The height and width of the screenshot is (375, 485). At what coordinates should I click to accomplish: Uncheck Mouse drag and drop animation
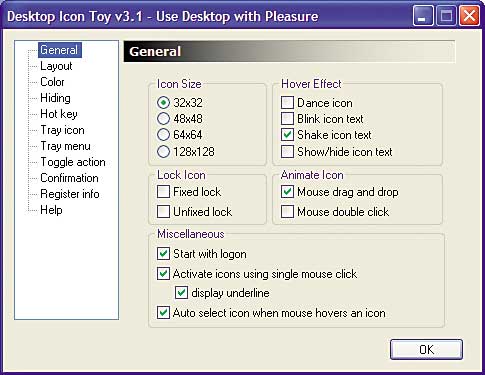pyautogui.click(x=287, y=192)
